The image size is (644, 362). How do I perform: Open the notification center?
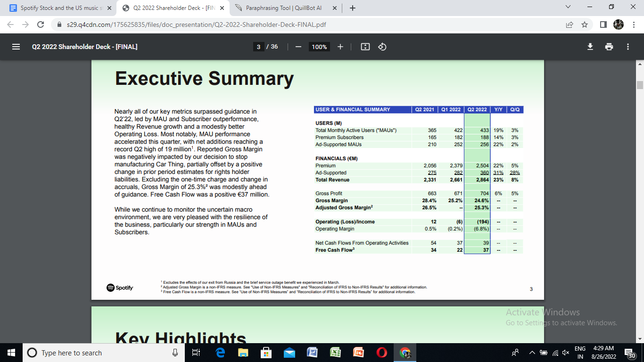coord(629,353)
